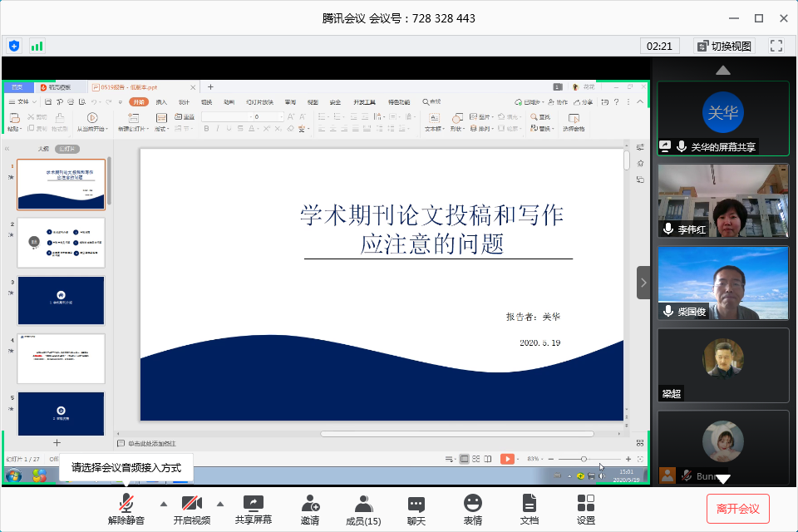Click the zoom slider in shared presentation

point(584,459)
